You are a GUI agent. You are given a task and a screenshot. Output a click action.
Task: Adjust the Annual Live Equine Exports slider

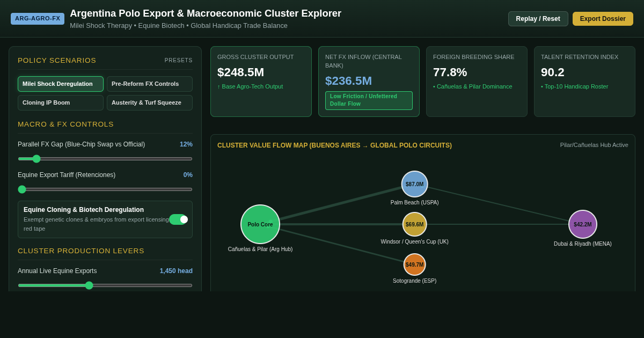click(x=105, y=285)
